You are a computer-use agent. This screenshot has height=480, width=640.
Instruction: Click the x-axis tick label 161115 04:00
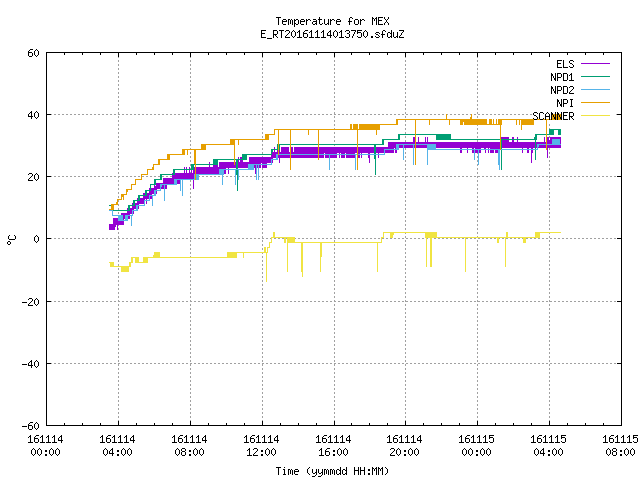click(548, 446)
